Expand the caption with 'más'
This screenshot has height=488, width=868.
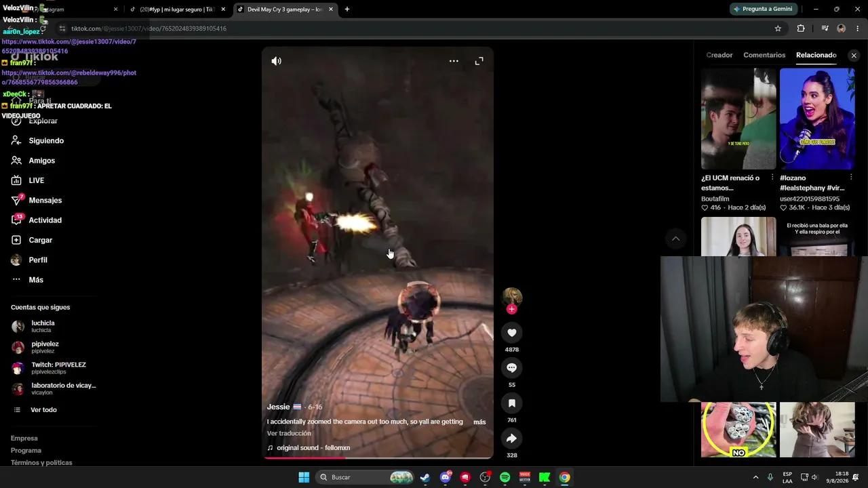pos(479,422)
